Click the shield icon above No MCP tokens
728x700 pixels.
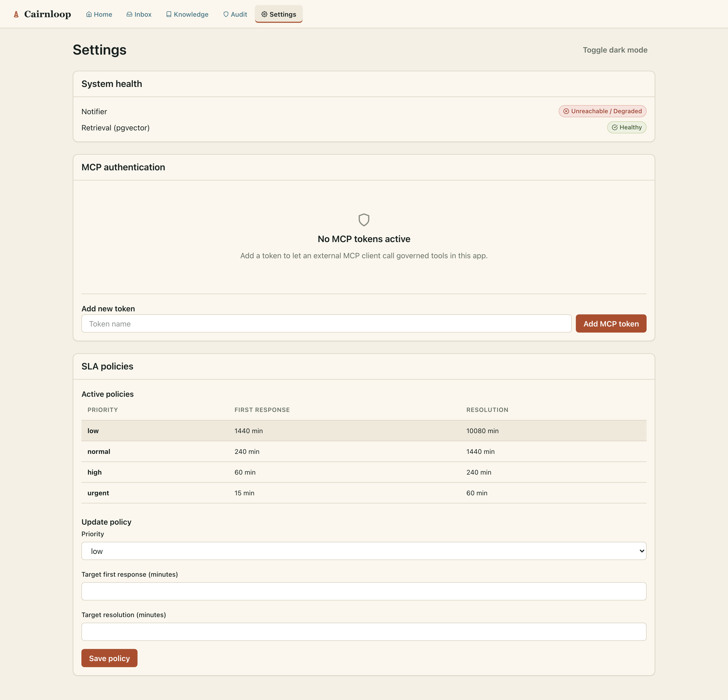364,219
